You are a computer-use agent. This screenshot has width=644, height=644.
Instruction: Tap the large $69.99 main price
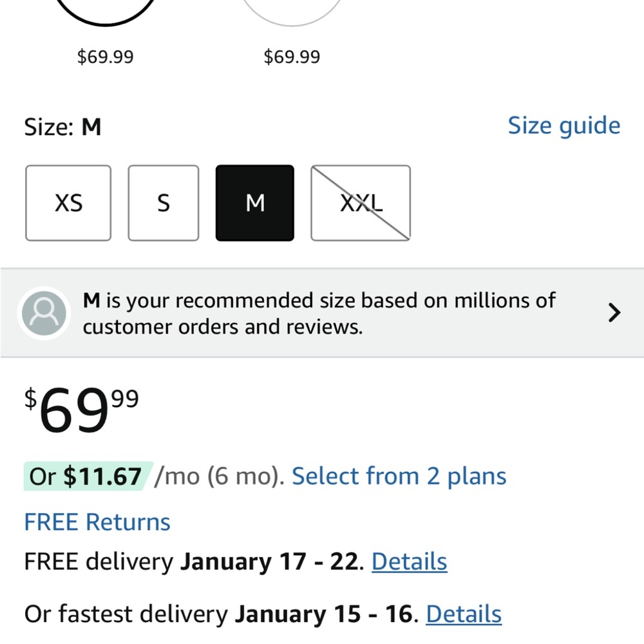tap(82, 410)
